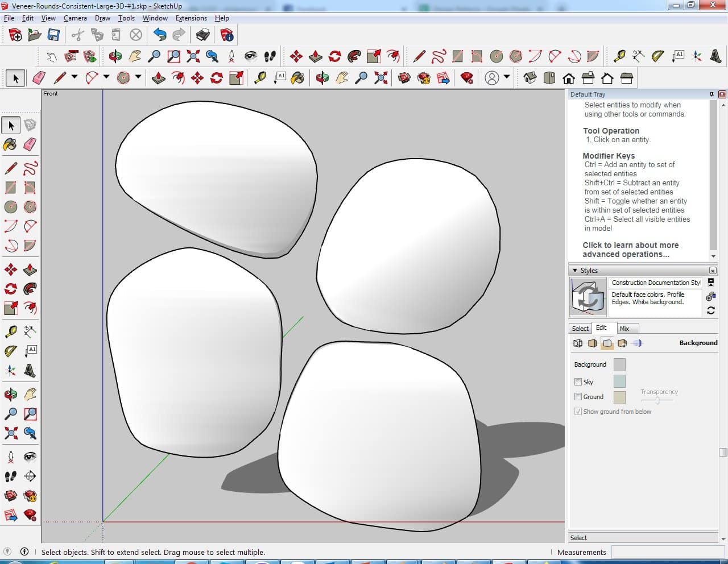The height and width of the screenshot is (564, 728).
Task: Click to learn about more advanced operations
Action: coord(630,250)
